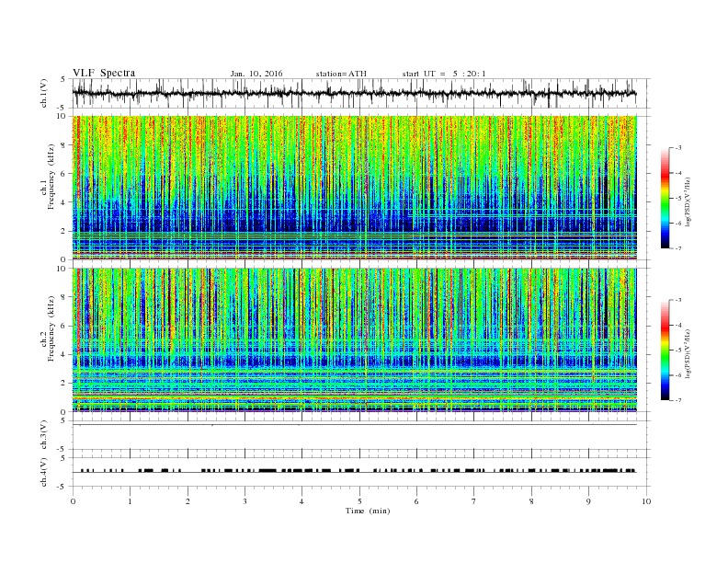This screenshot has height=563, width=728.
Task: Click the ch.2 color bar log(PSD) label
Action: [x=688, y=353]
